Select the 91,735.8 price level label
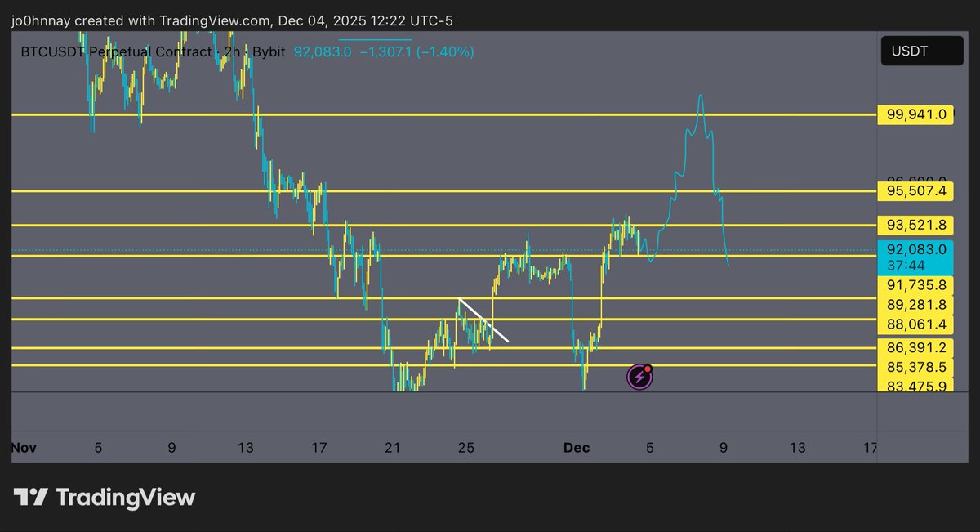The image size is (980, 532). coord(915,285)
